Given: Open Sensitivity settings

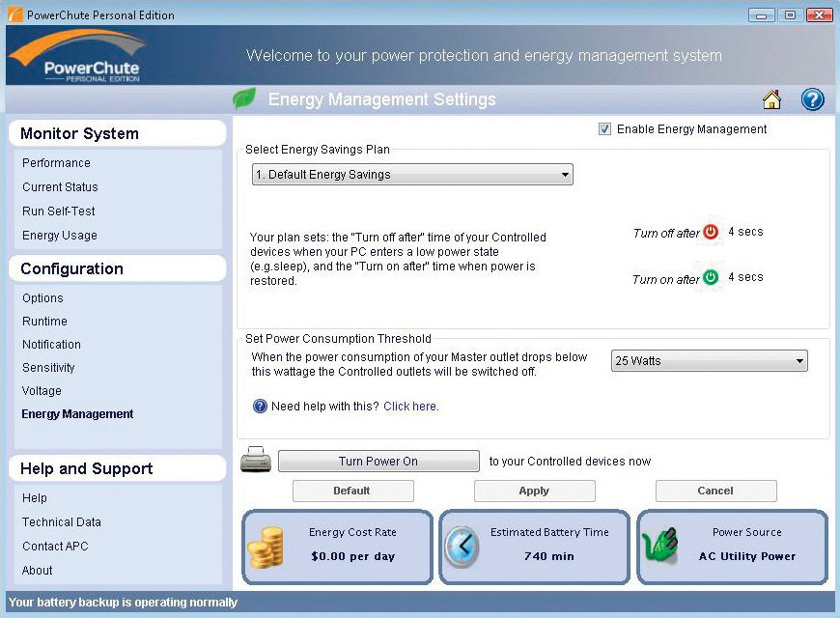Looking at the screenshot, I should pyautogui.click(x=48, y=368).
